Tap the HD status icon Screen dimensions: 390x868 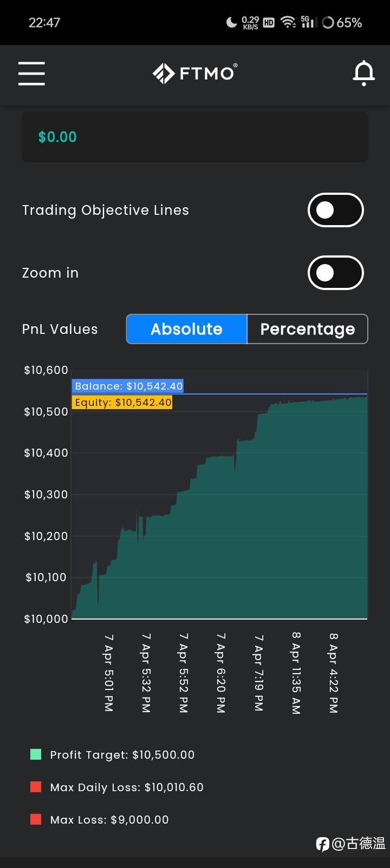(269, 23)
